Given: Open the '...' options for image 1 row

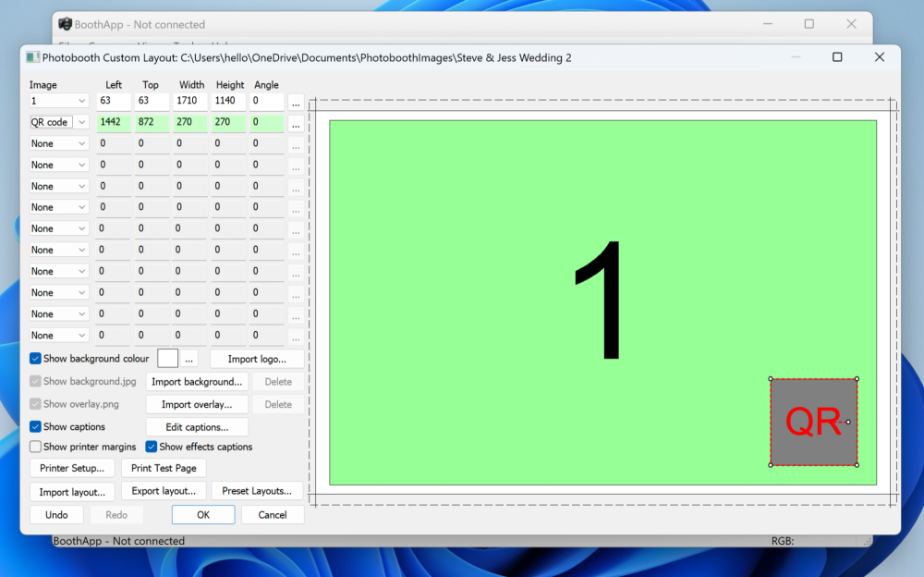Looking at the screenshot, I should [x=296, y=101].
